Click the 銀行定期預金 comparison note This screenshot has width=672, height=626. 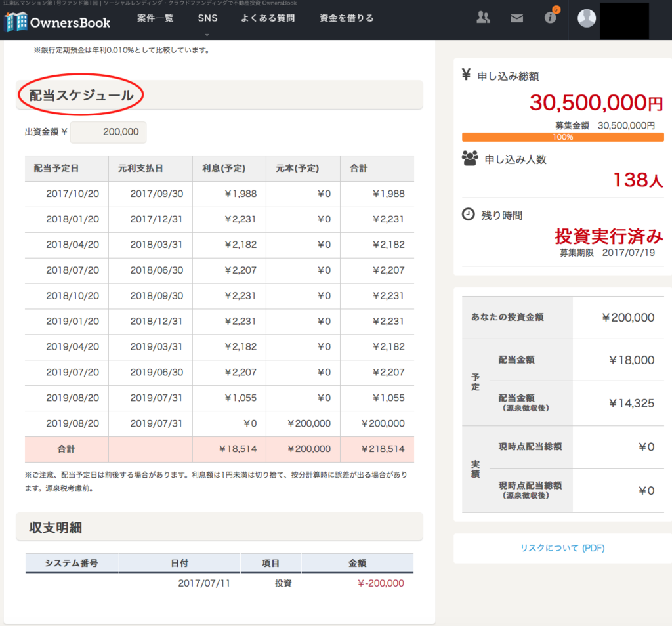(121, 50)
